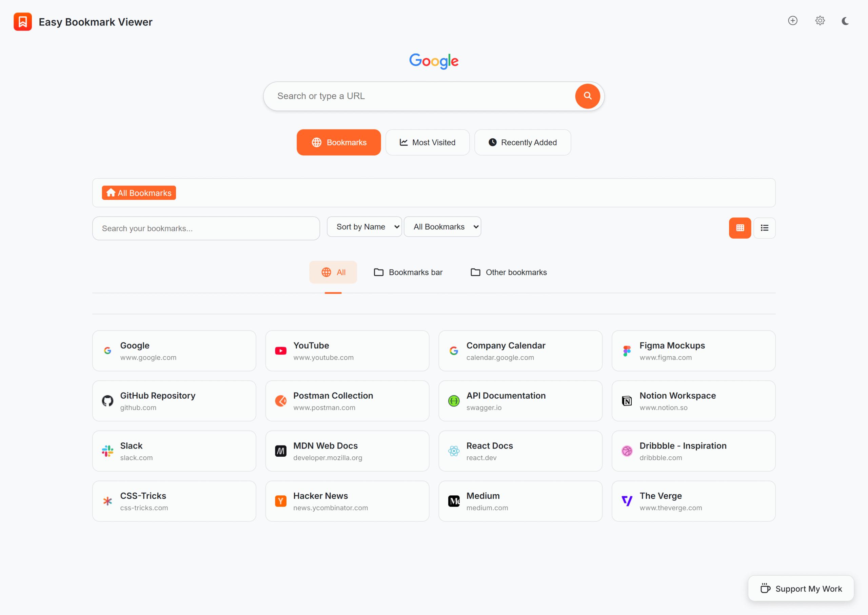Screen dimensions: 868x615
Task: Open the Google bookmark title
Action: pyautogui.click(x=135, y=345)
